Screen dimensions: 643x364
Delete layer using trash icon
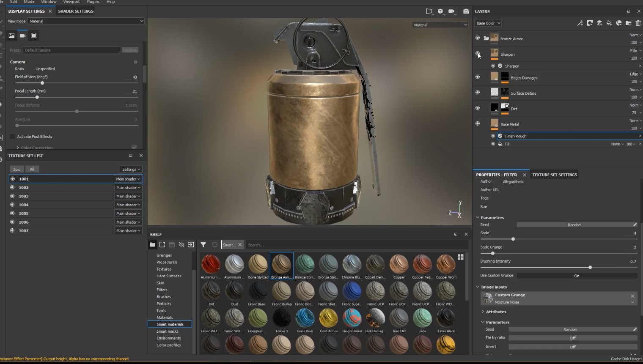(x=638, y=23)
